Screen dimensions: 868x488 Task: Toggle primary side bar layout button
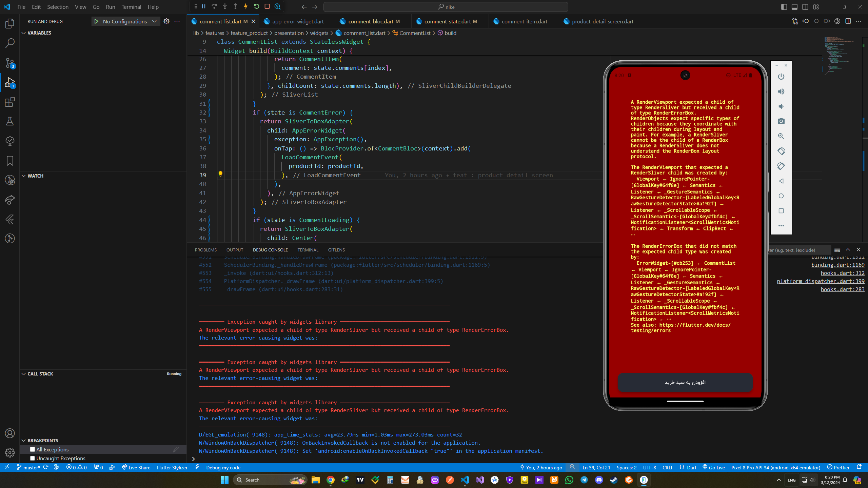pos(784,7)
